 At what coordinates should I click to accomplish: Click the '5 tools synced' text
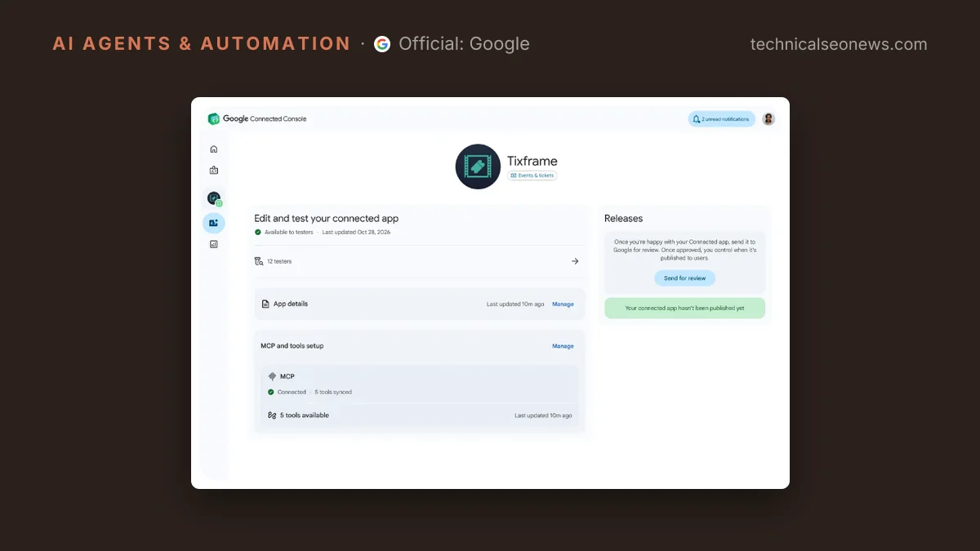(x=333, y=392)
